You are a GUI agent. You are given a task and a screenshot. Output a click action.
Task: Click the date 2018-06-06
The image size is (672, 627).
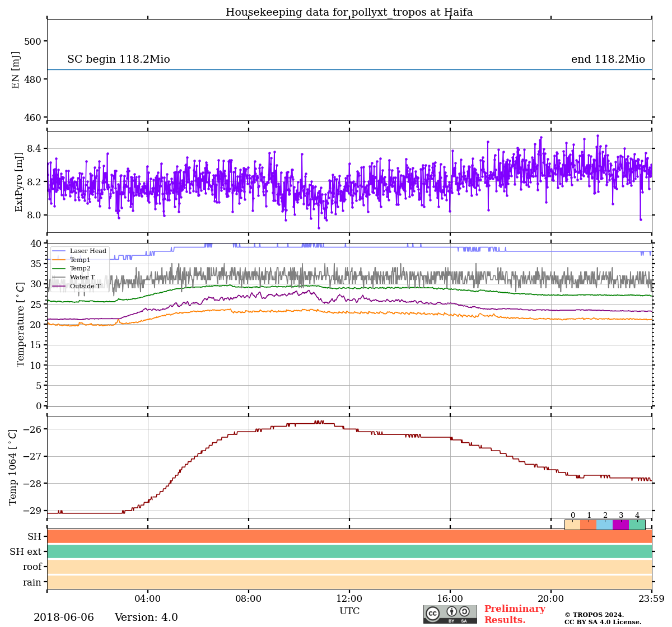[64, 617]
